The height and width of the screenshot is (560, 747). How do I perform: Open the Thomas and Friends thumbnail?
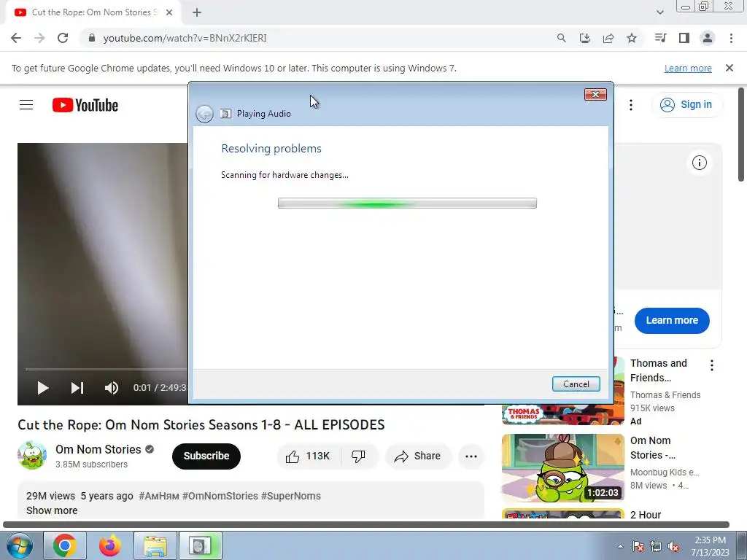[563, 413]
